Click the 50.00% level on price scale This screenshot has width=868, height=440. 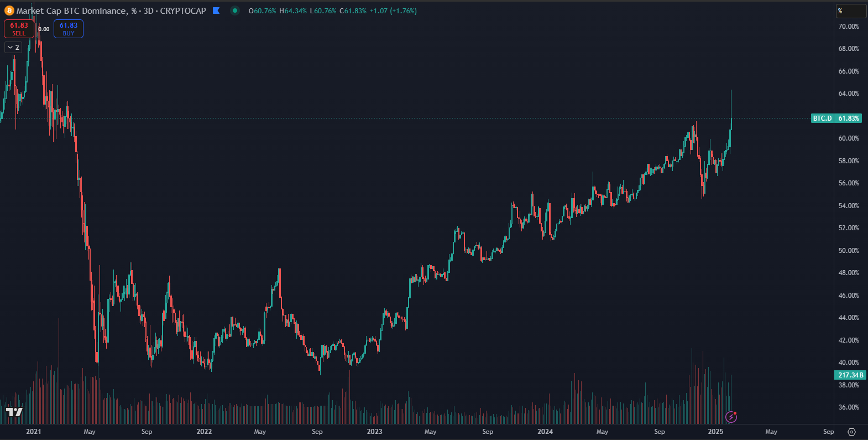(849, 251)
